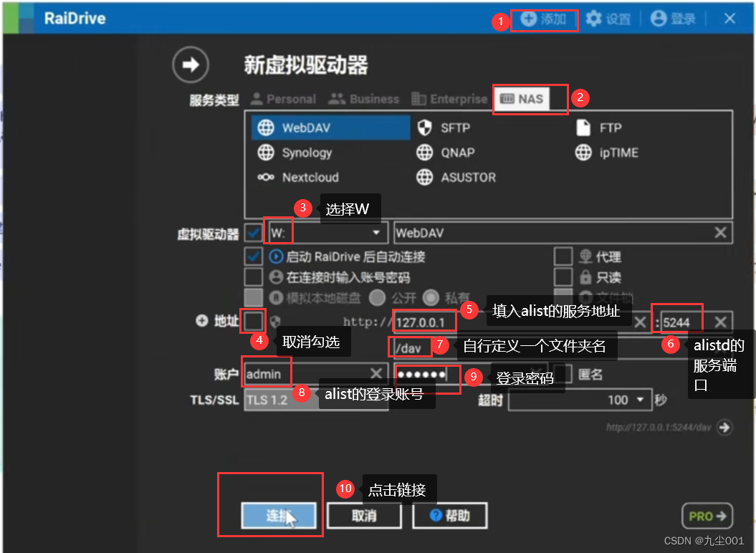Screen dimensions: 756x553
Task: Switch to the Personal service tab
Action: (x=282, y=99)
